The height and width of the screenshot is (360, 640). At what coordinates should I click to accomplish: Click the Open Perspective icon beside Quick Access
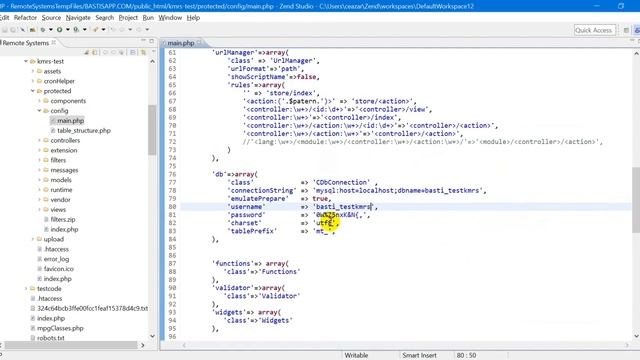click(x=626, y=30)
